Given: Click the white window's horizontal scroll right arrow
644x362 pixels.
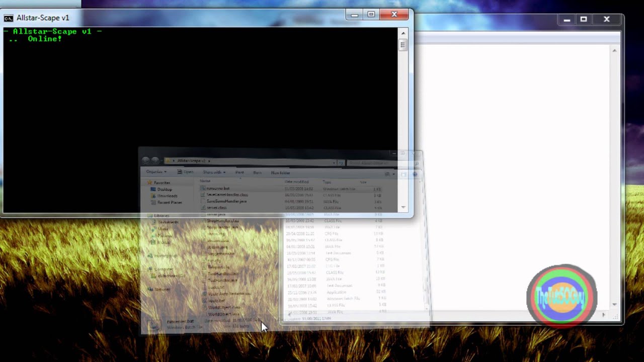Looking at the screenshot, I should [x=604, y=315].
